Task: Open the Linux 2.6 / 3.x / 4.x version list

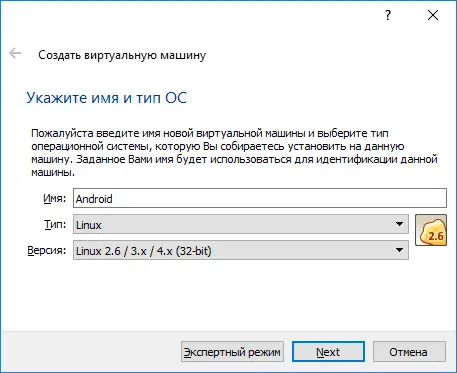Action: click(241, 250)
